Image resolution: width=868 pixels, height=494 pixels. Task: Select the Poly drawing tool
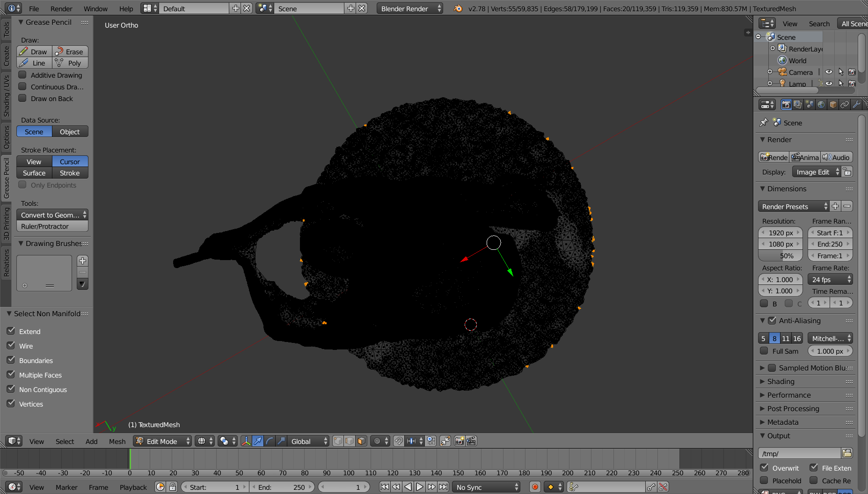[70, 63]
